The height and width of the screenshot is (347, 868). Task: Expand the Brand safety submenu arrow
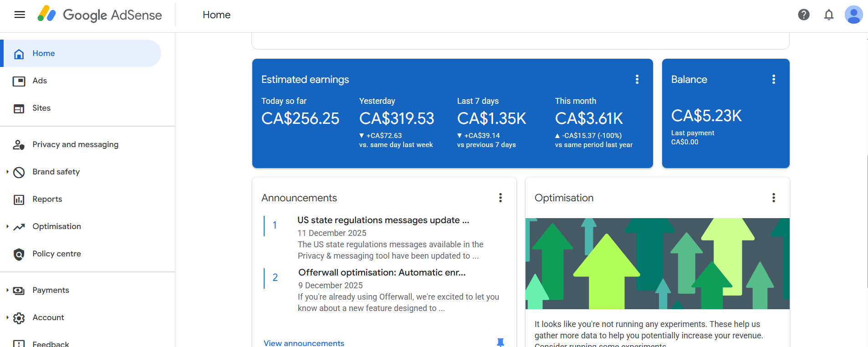7,172
